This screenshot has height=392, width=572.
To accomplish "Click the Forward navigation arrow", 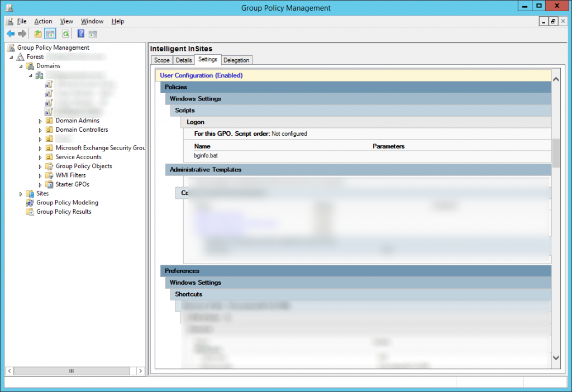I will (22, 34).
